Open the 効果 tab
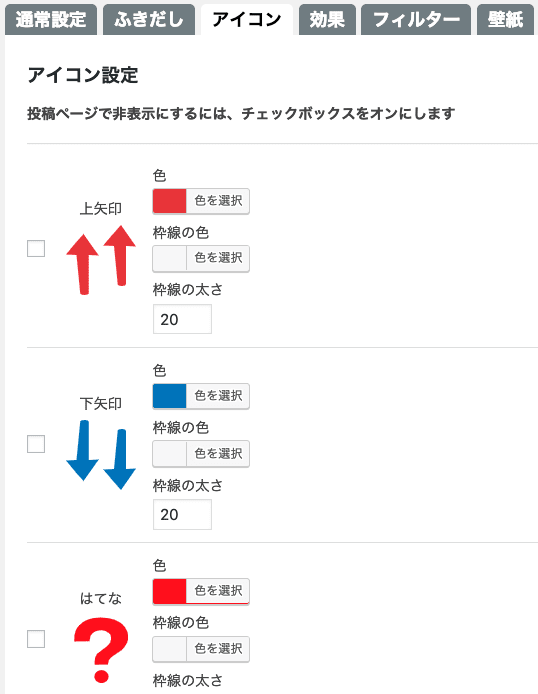This screenshot has height=694, width=538. pyautogui.click(x=327, y=19)
